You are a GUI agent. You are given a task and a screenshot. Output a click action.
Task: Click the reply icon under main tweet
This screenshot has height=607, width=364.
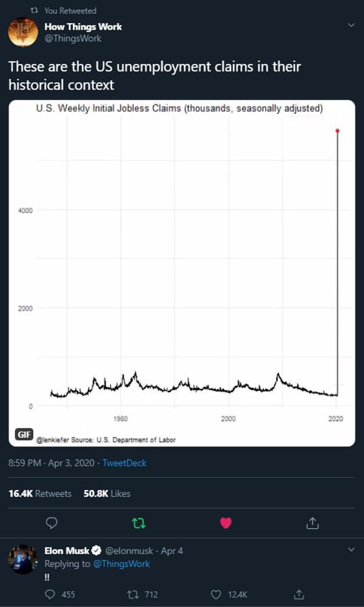[x=52, y=523]
